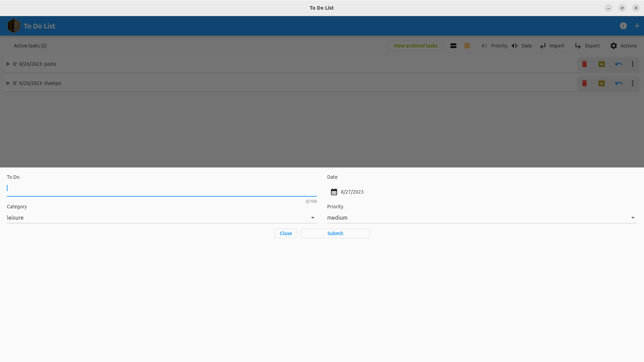Click the Export icon

578,45
